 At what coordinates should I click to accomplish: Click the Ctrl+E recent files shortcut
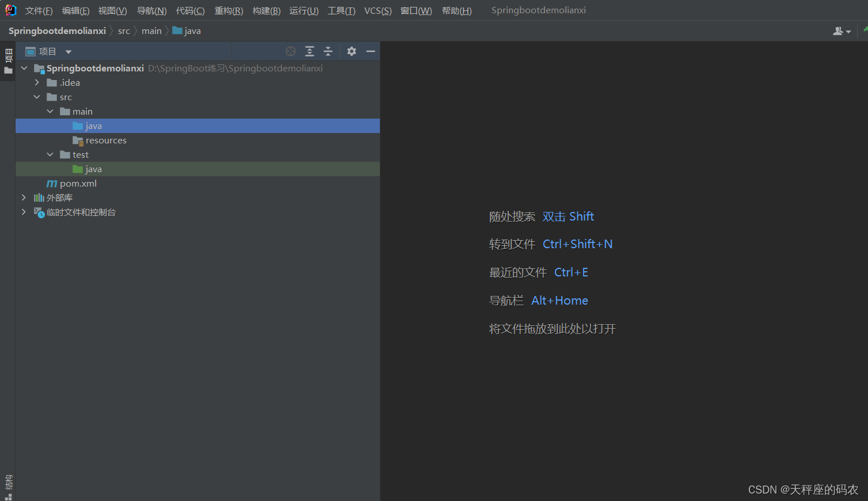click(571, 272)
